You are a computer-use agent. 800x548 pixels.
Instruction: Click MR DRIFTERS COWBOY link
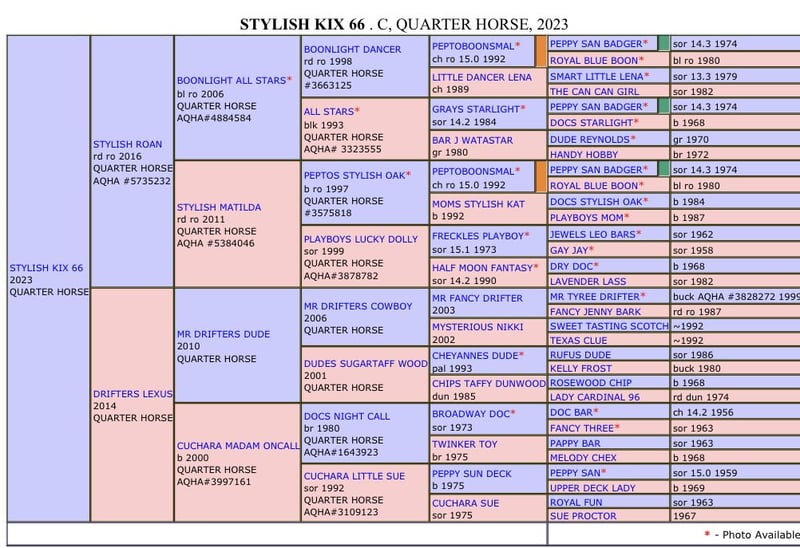pyautogui.click(x=358, y=306)
